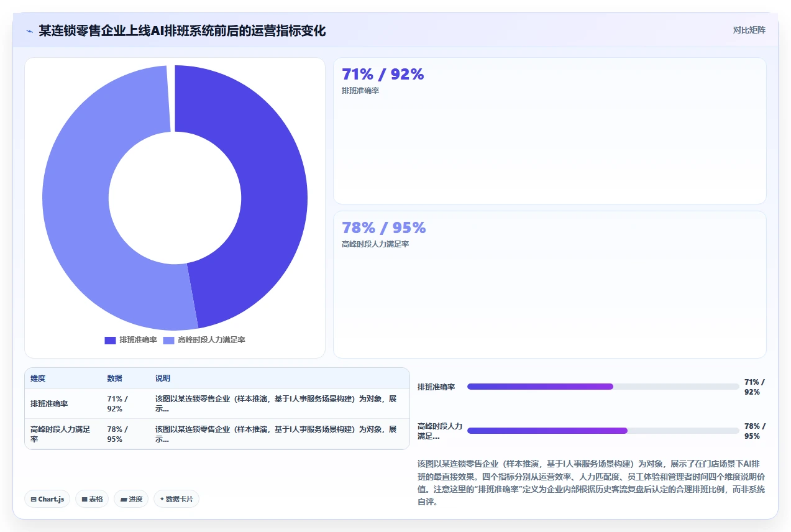791x532 pixels.
Task: Open the 71% / 92% data card
Action: 550,131
